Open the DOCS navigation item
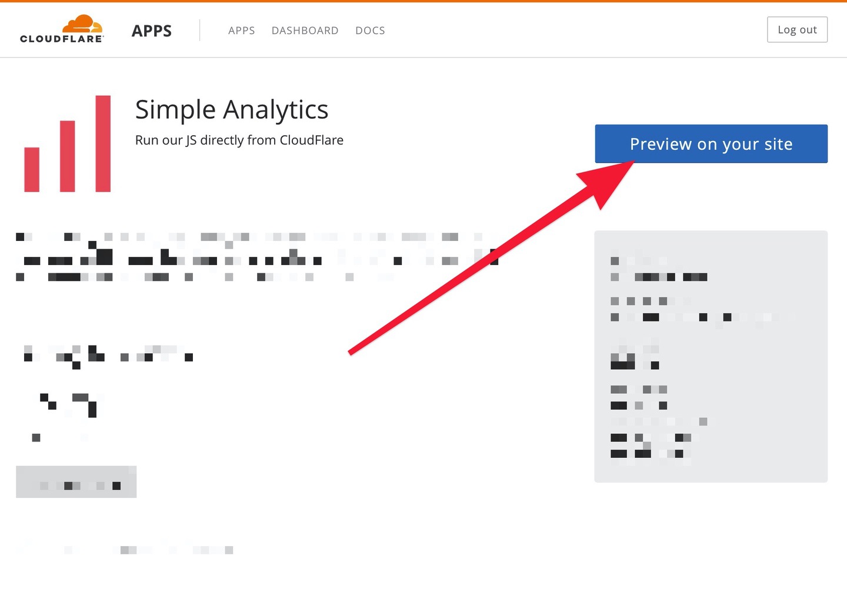The image size is (847, 616). click(370, 31)
